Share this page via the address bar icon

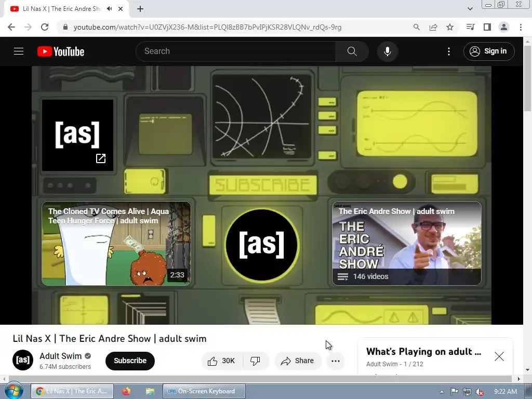(x=433, y=27)
